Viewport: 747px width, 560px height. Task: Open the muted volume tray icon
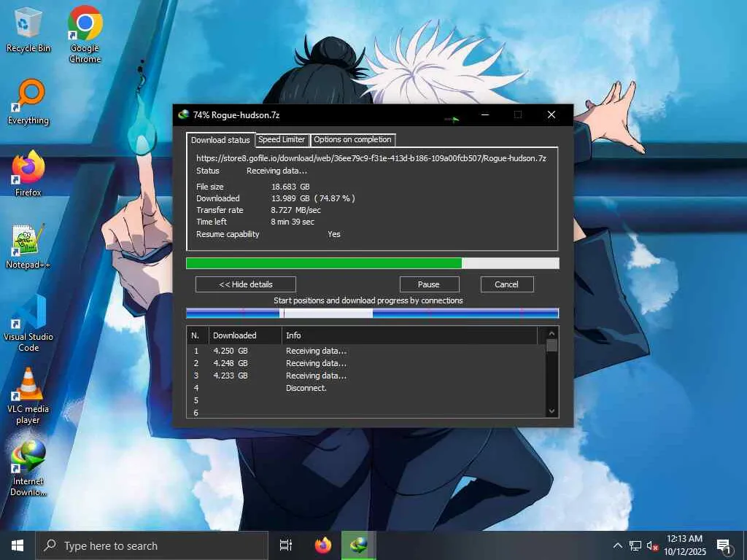(652, 545)
